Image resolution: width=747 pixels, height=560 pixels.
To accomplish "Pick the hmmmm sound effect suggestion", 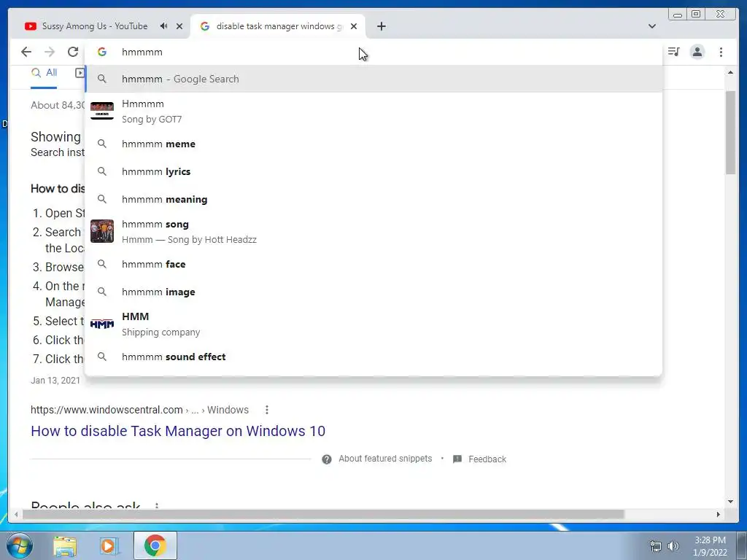I will point(373,357).
